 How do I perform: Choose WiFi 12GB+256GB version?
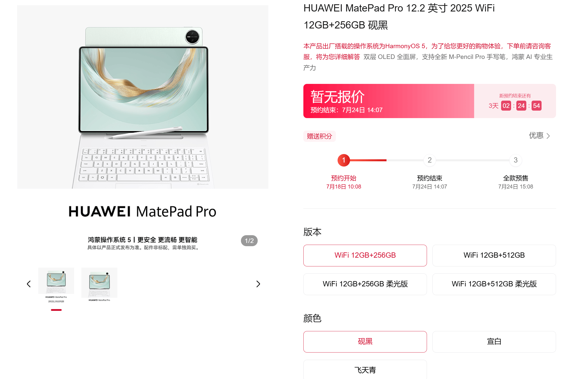tap(365, 255)
